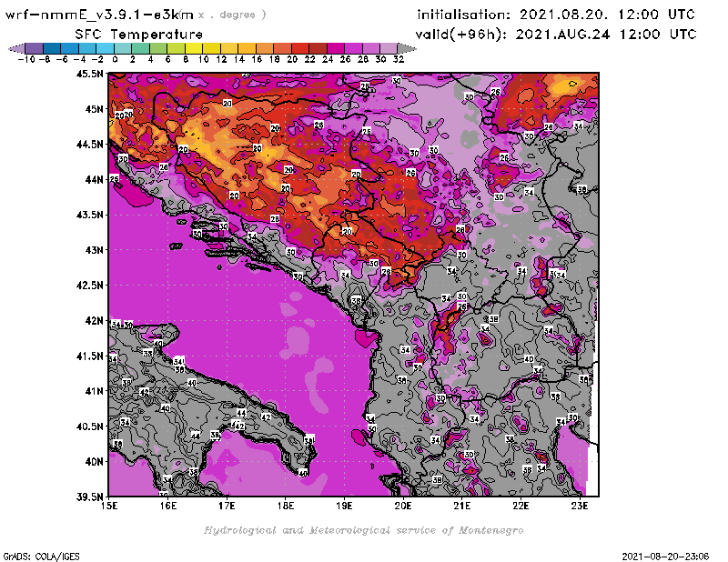Click the green 4 to 6 legend swatch

coord(158,48)
